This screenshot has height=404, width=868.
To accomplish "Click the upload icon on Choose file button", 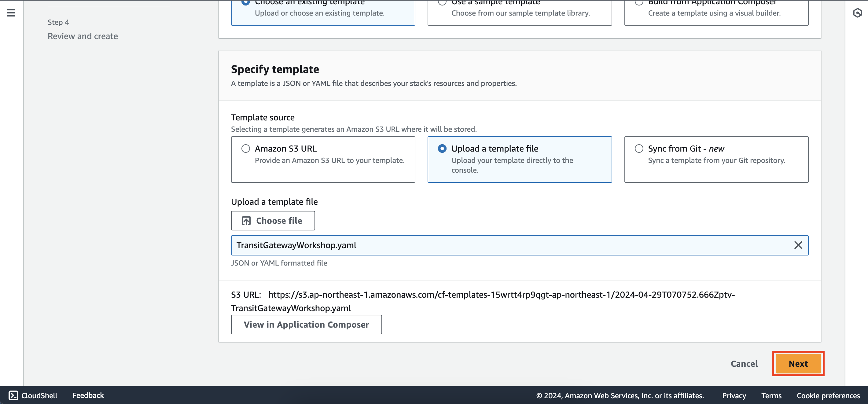I will pos(246,220).
